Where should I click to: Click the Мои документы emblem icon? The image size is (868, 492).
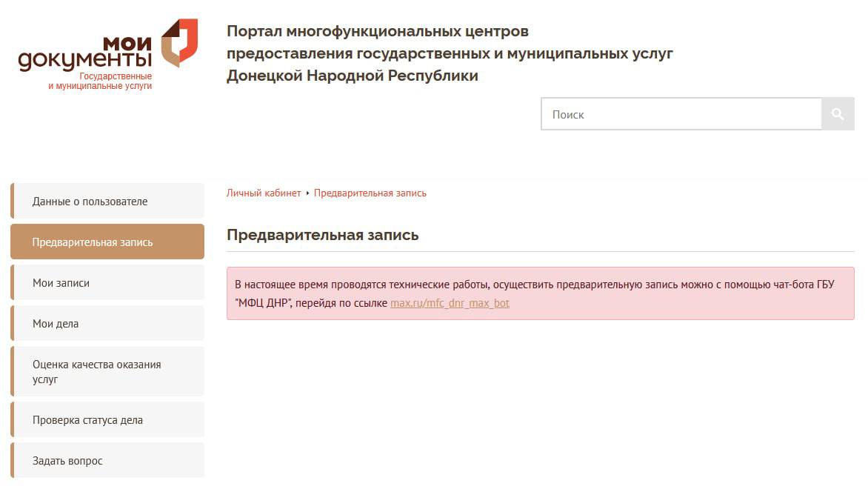(180, 42)
